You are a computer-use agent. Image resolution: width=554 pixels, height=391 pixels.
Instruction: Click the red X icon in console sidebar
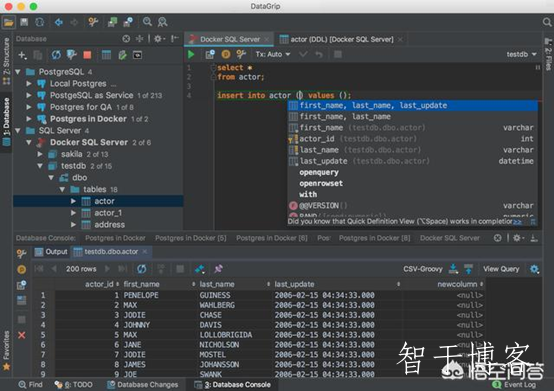point(22,335)
